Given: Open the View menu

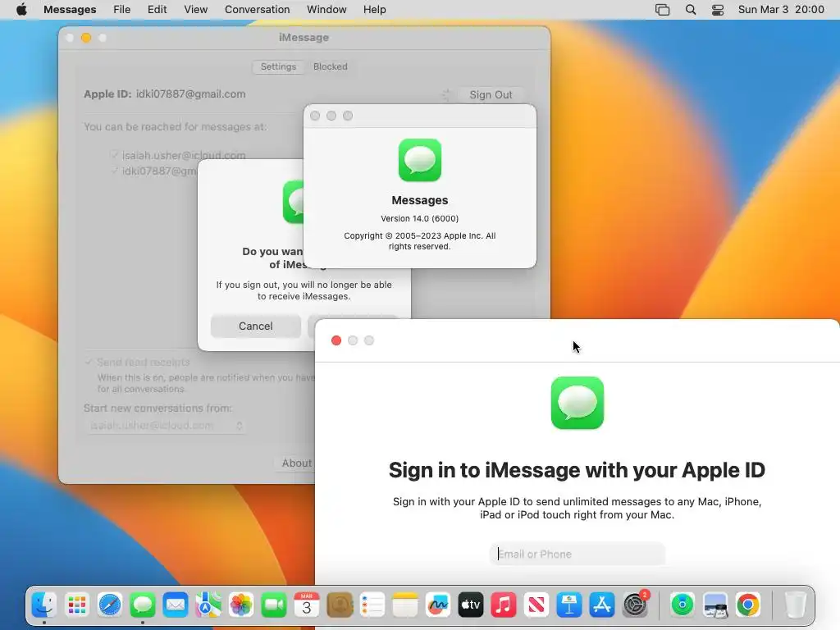Looking at the screenshot, I should tap(195, 10).
